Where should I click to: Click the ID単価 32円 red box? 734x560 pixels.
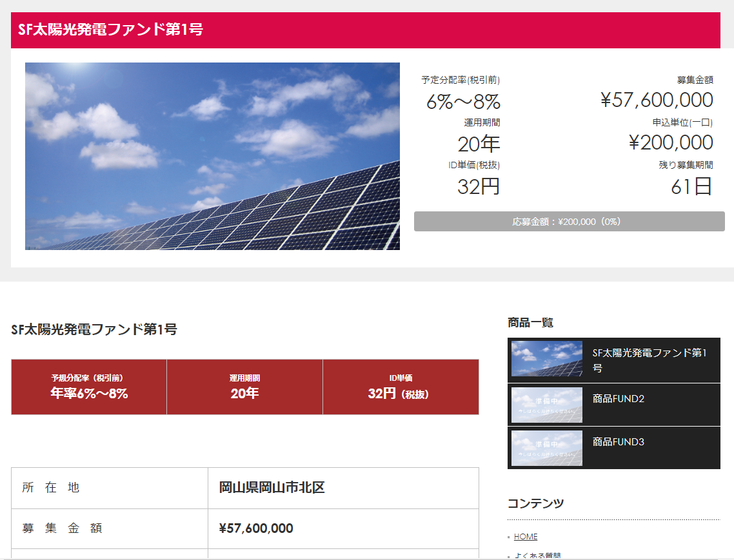[401, 387]
